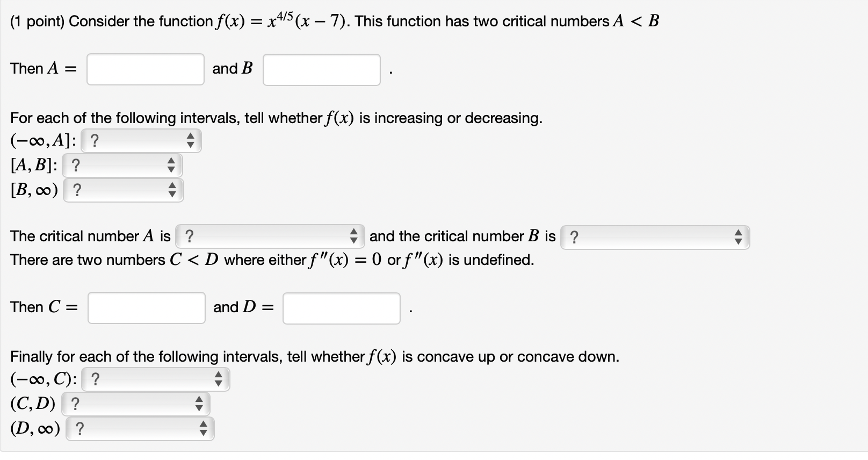Click the stepper arrows on the [B,∞) selector
The width and height of the screenshot is (868, 460).
point(173,190)
